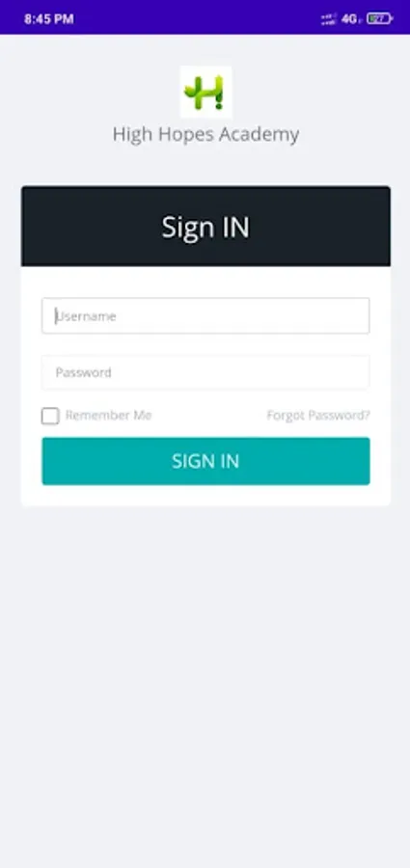This screenshot has width=410, height=868.
Task: Tap the dark Sign IN header banner
Action: click(x=205, y=227)
